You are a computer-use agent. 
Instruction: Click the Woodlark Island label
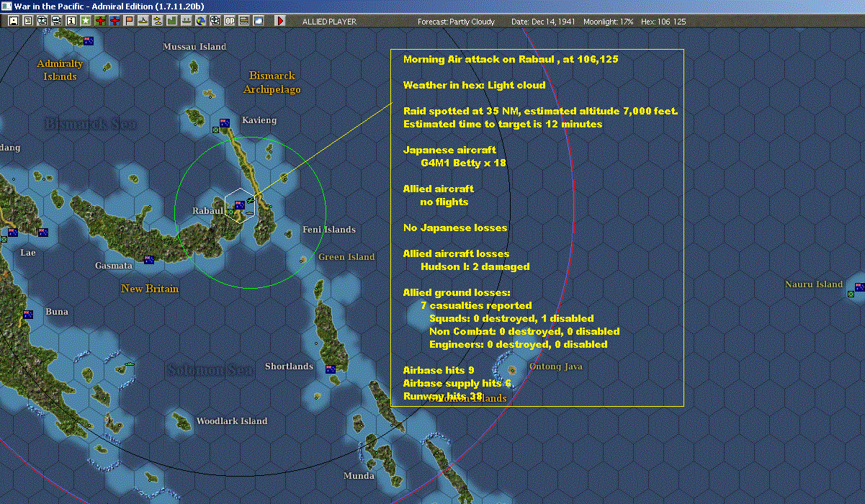click(232, 421)
